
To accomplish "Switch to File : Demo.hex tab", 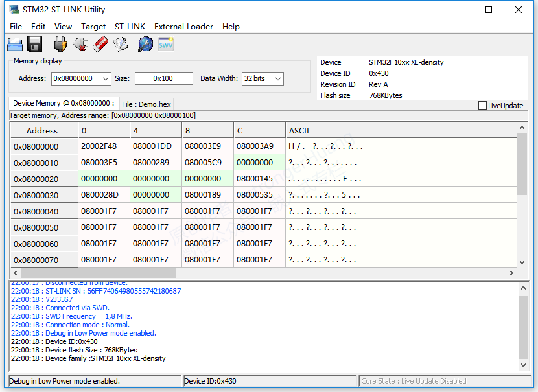I will [146, 104].
